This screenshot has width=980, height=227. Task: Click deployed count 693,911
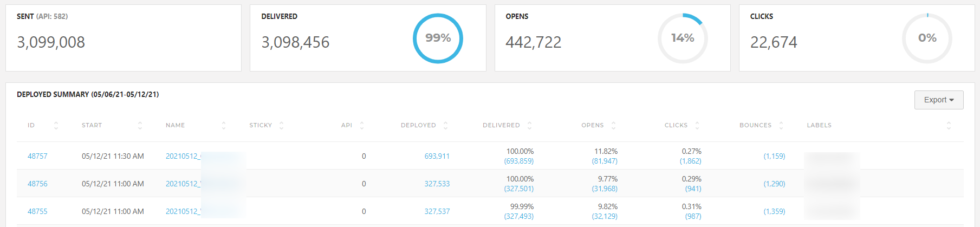click(x=437, y=157)
